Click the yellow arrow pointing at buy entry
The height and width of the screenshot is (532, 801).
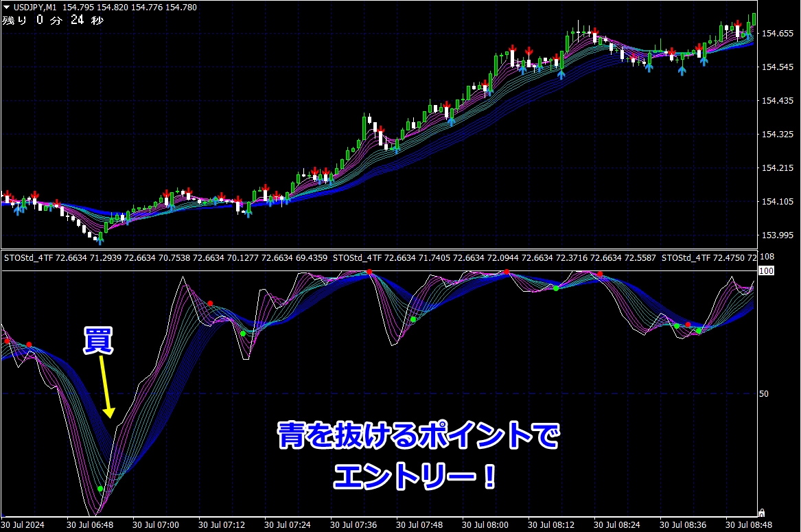click(107, 386)
